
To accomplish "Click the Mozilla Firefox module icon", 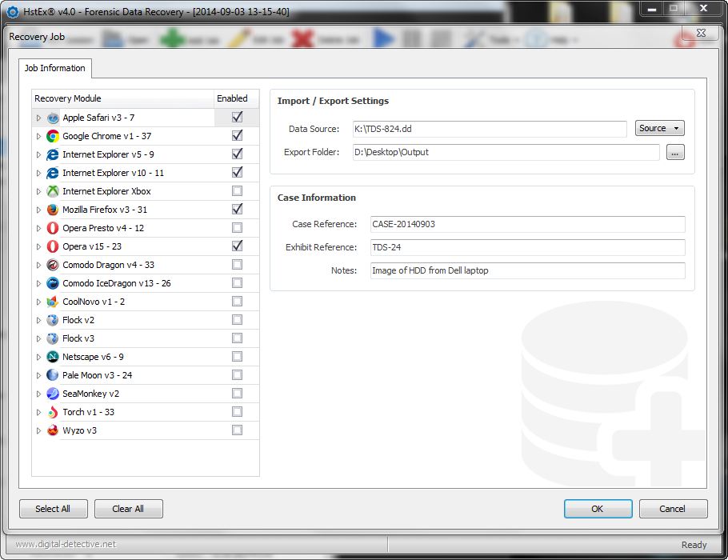I will tap(53, 210).
